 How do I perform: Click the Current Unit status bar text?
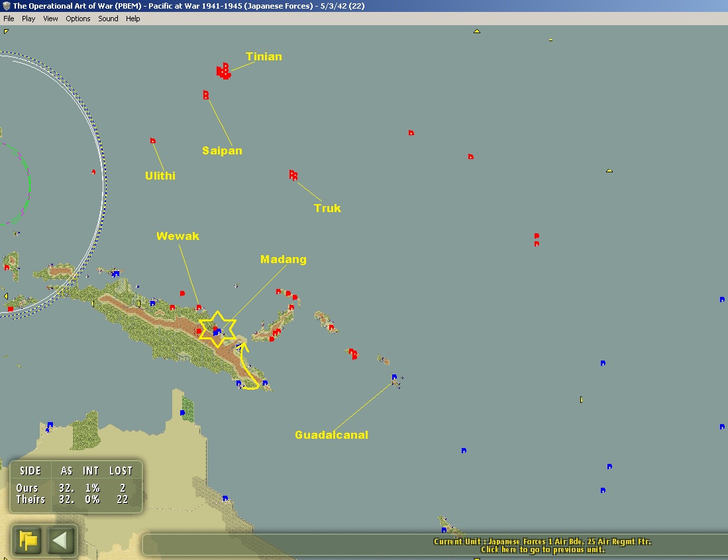543,545
